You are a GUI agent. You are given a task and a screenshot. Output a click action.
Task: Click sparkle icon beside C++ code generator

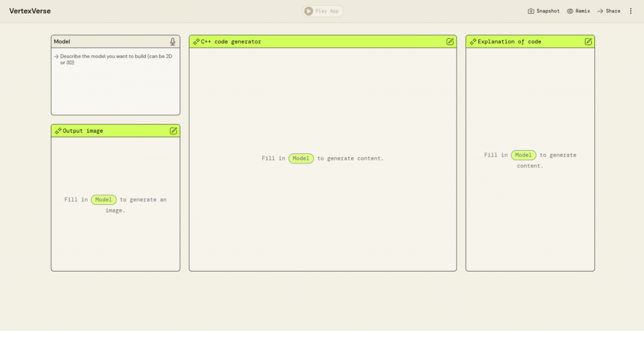(196, 41)
